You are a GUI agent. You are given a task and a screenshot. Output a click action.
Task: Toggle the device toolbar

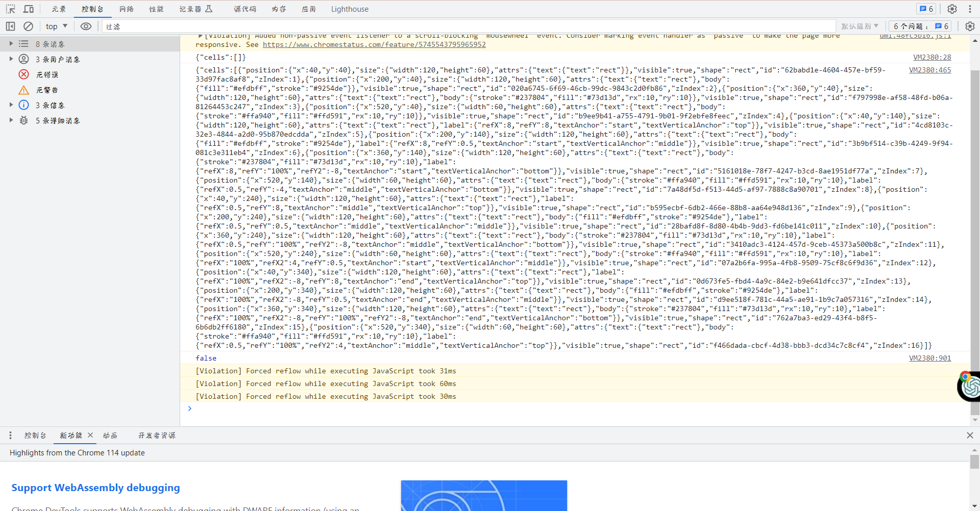tap(29, 9)
